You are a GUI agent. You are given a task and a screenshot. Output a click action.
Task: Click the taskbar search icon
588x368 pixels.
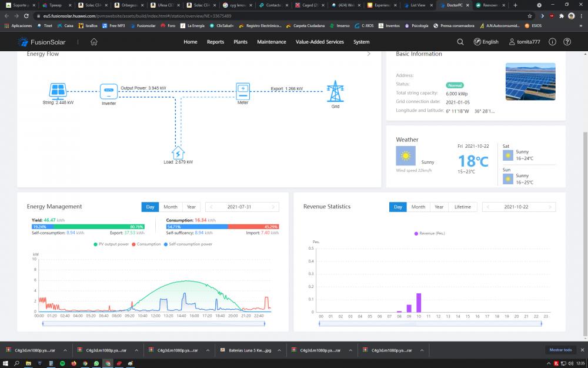[x=16, y=363]
